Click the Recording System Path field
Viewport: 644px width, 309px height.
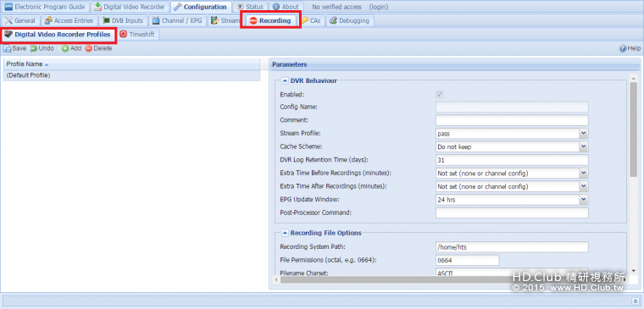coord(512,247)
